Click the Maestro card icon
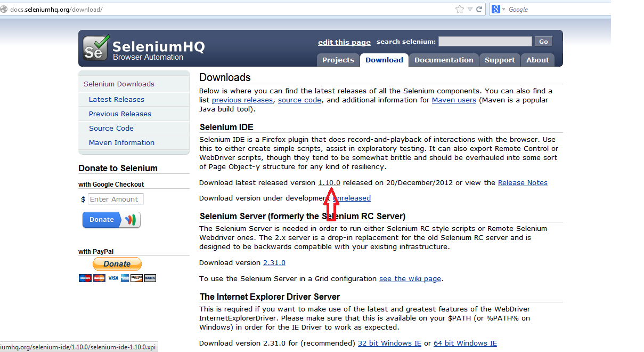This screenshot has height=352, width=644. click(85, 278)
